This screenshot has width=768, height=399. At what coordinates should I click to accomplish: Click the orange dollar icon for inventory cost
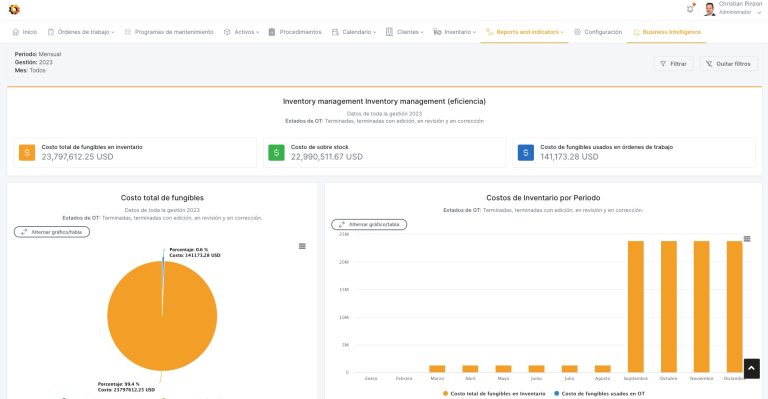coord(27,153)
